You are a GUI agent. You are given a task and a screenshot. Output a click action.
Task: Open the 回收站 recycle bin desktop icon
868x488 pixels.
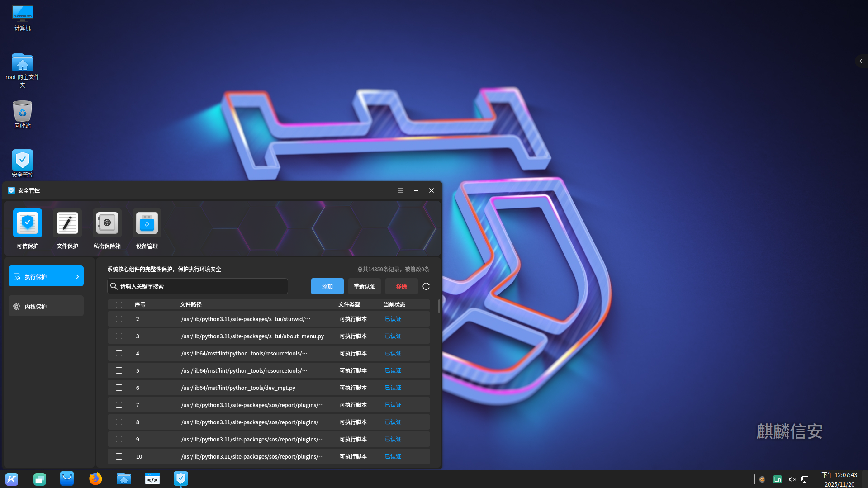pos(22,113)
